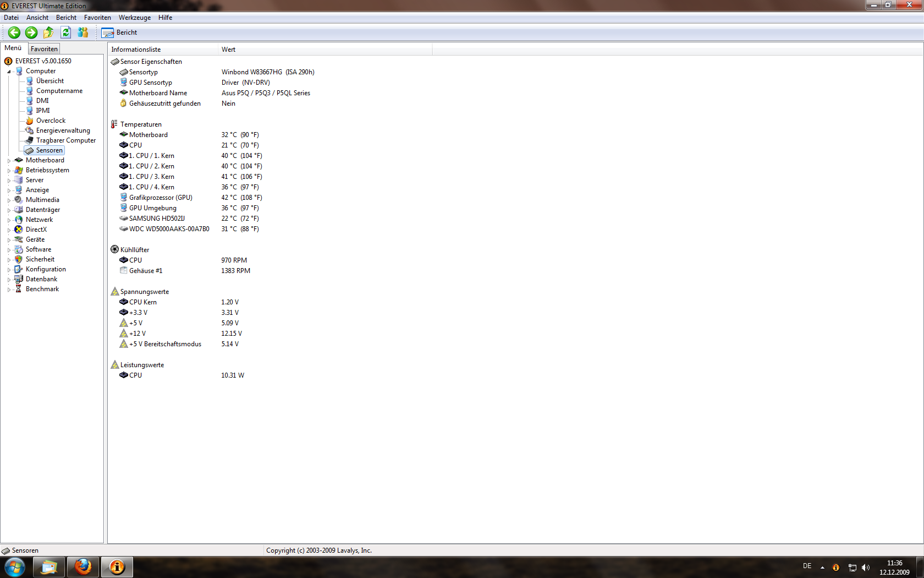The image size is (924, 578).
Task: Click the Kühllüfter fan icon
Action: (x=115, y=250)
